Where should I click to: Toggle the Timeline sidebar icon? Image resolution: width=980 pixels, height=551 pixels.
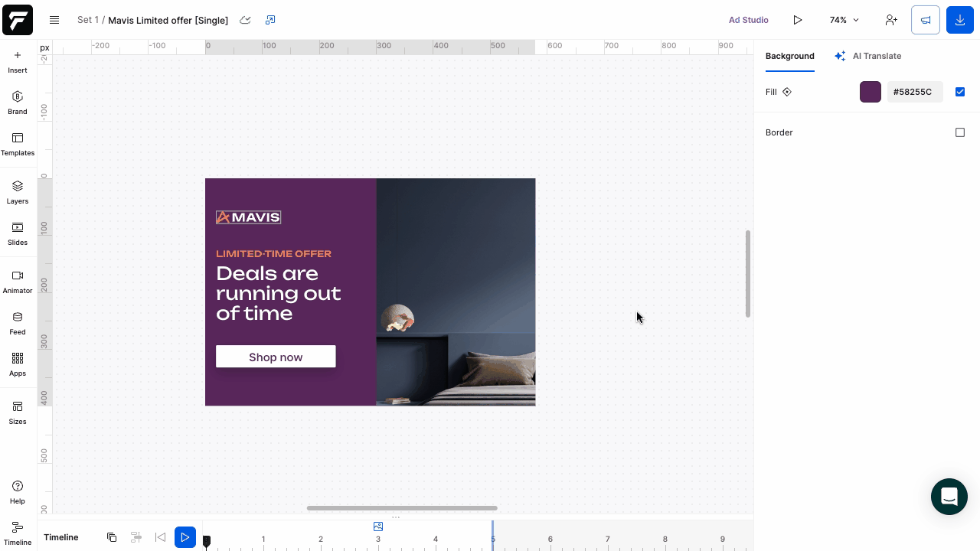18,534
